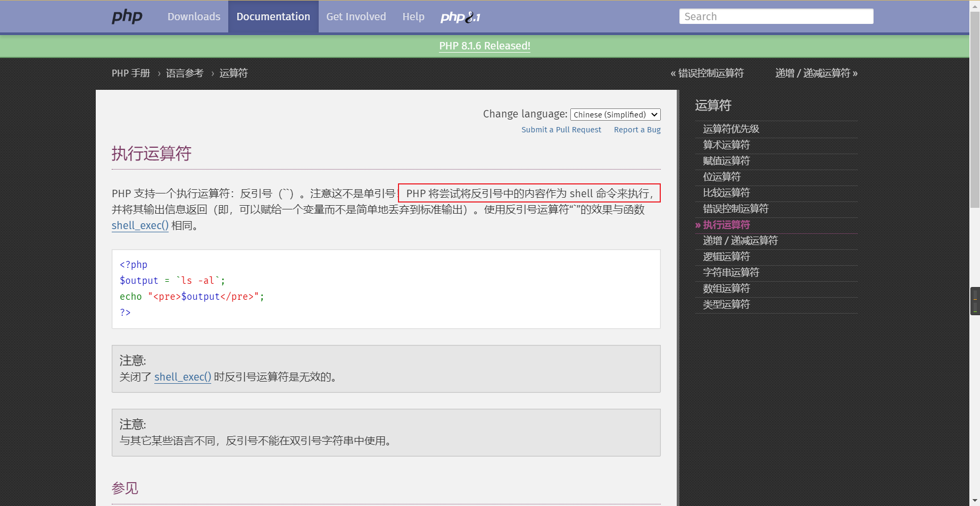980x506 pixels.
Task: Go to previous page 错误控制运算符
Action: pos(707,73)
